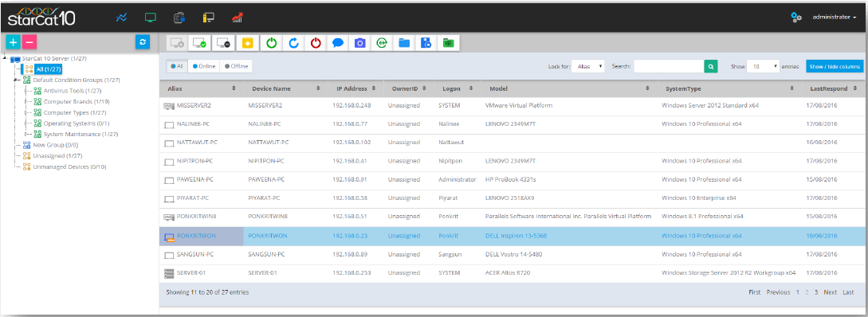Click the green search button
Screen dimensions: 868x317
point(711,66)
